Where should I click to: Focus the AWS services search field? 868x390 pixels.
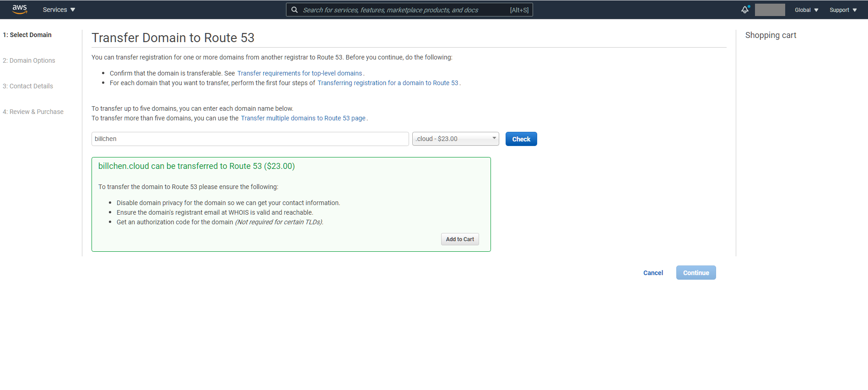point(409,10)
